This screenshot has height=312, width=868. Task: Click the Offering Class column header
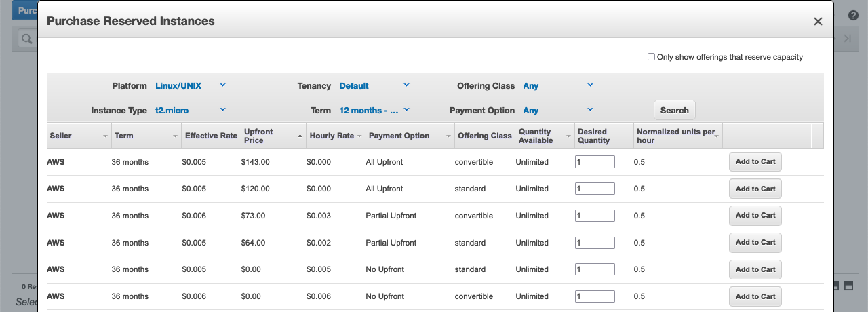pyautogui.click(x=485, y=136)
